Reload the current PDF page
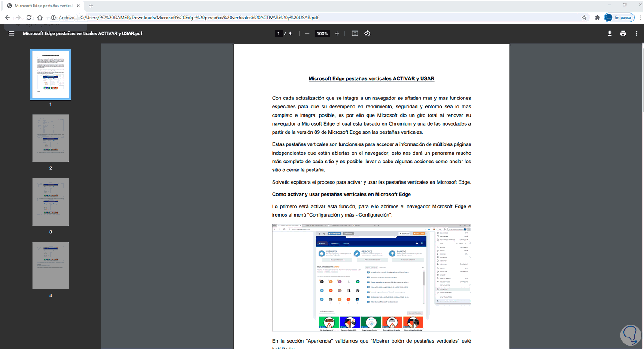Viewport: 644px width, 349px height. 29,18
